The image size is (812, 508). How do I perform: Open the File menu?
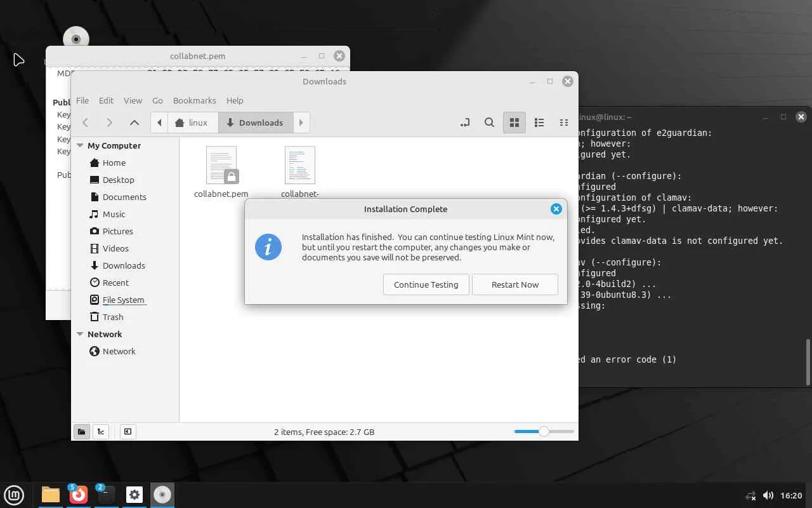coord(82,100)
